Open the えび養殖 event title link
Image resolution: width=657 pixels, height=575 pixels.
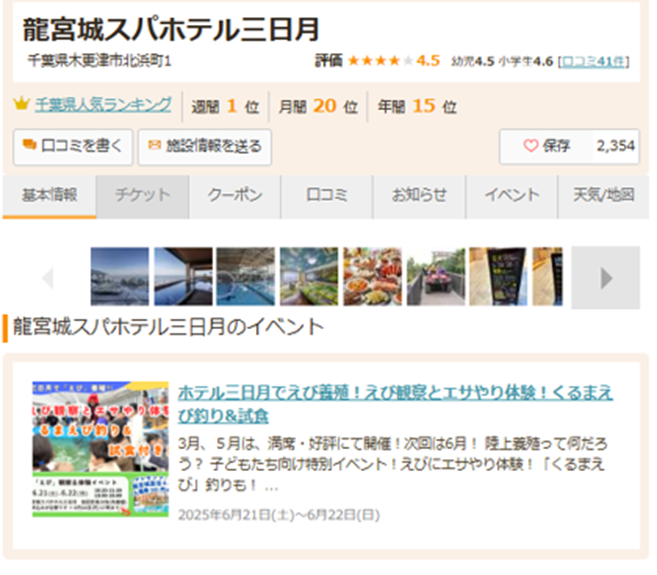(x=395, y=402)
